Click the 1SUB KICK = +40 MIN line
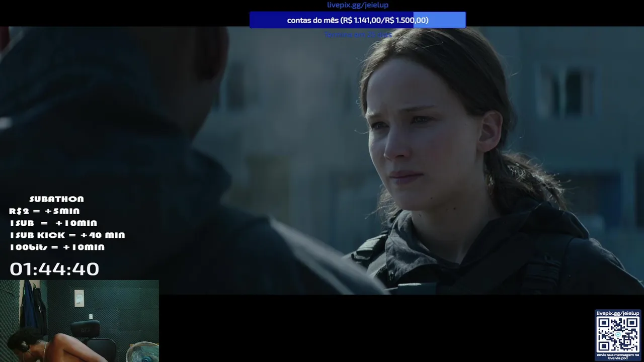 [x=67, y=235]
